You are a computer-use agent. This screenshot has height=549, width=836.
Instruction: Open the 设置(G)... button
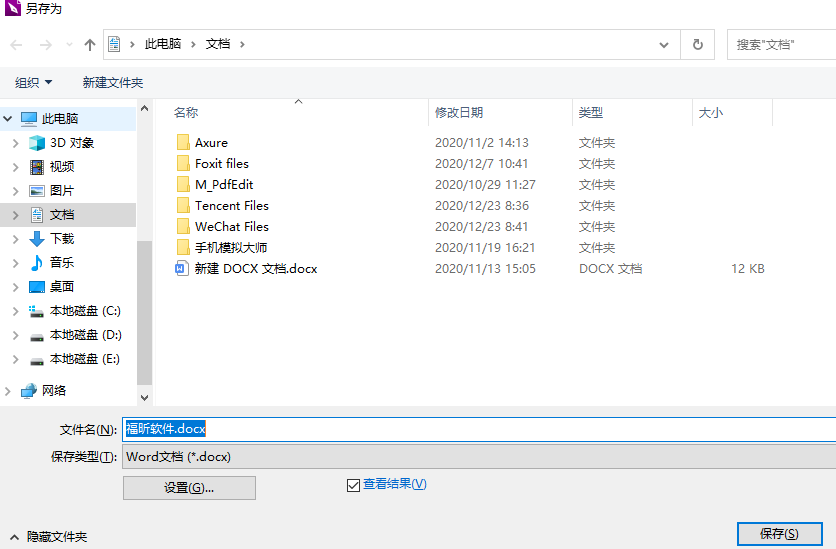click(189, 488)
